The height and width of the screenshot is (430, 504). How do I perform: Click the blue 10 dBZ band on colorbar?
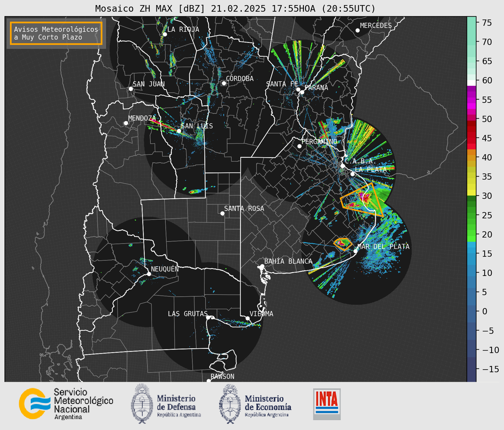(471, 273)
